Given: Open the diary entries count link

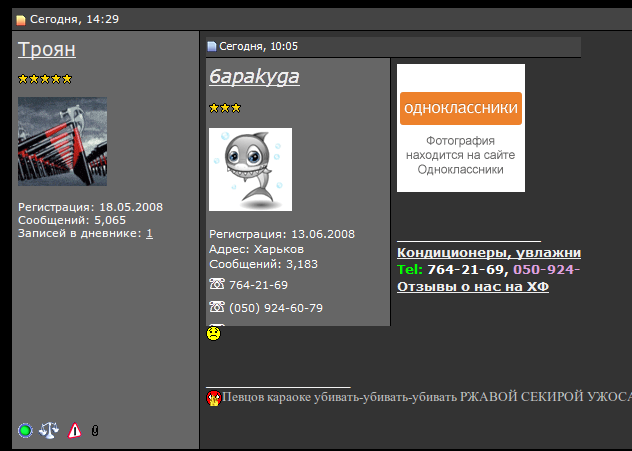Looking at the screenshot, I should click(x=149, y=233).
